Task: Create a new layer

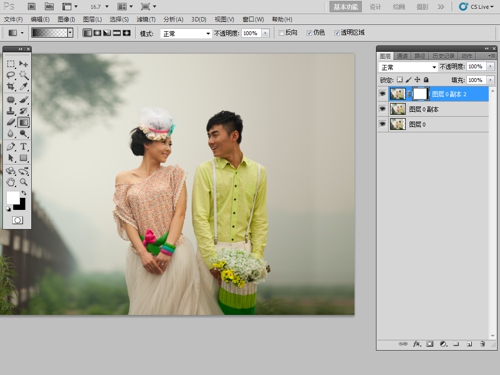Action: click(469, 344)
